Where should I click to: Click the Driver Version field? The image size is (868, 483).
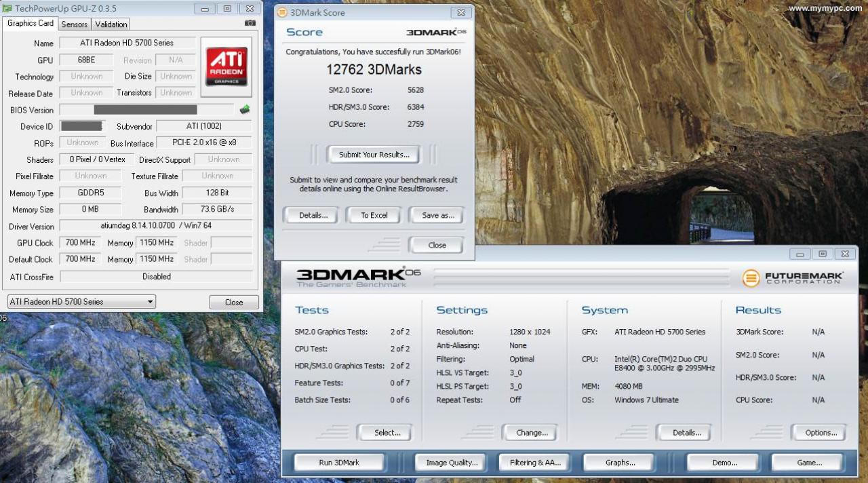(x=156, y=225)
